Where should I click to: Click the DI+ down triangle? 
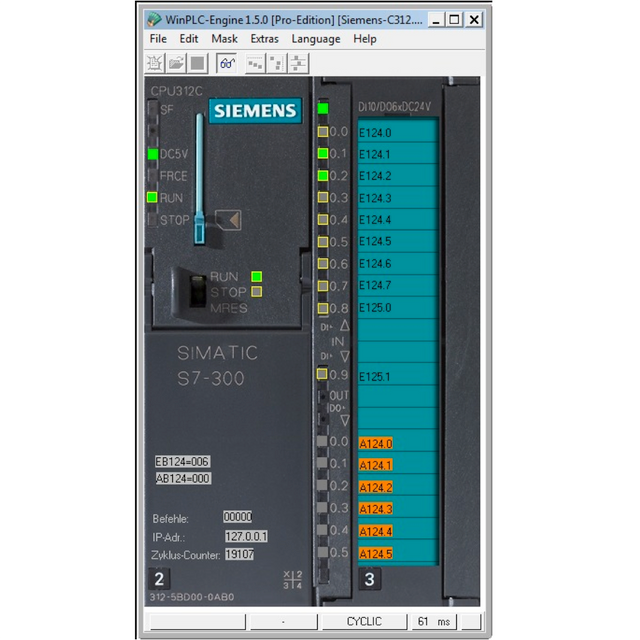(x=345, y=357)
